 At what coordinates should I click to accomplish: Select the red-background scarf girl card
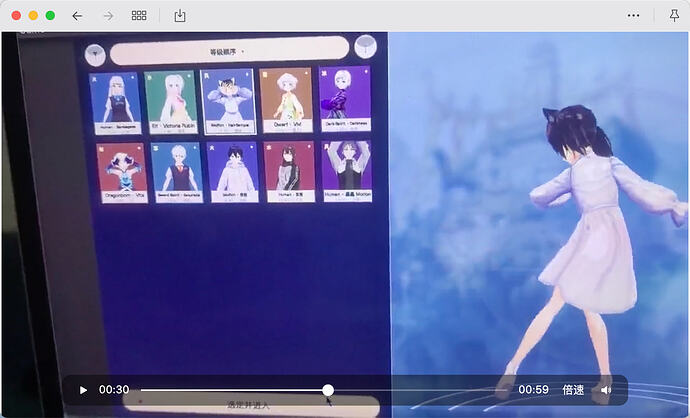[x=290, y=172]
